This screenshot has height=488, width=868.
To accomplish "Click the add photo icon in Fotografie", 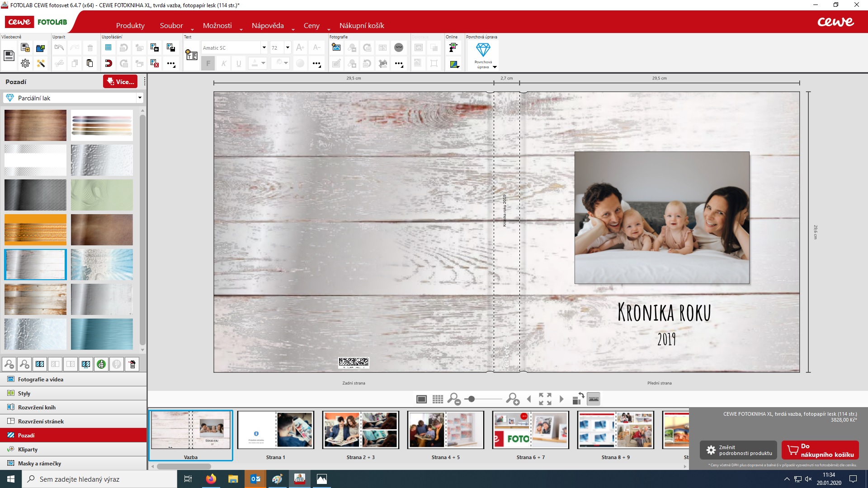I will coord(336,47).
